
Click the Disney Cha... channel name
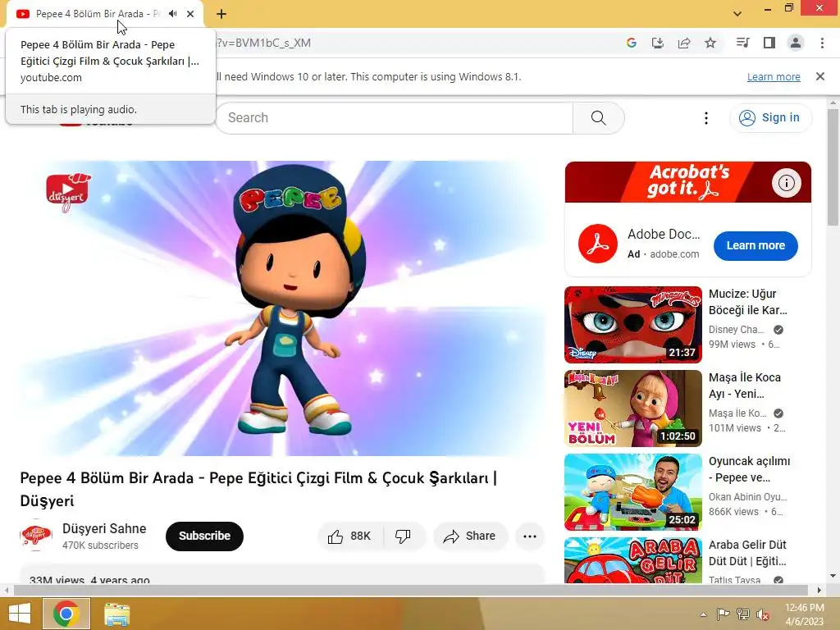pyautogui.click(x=736, y=330)
